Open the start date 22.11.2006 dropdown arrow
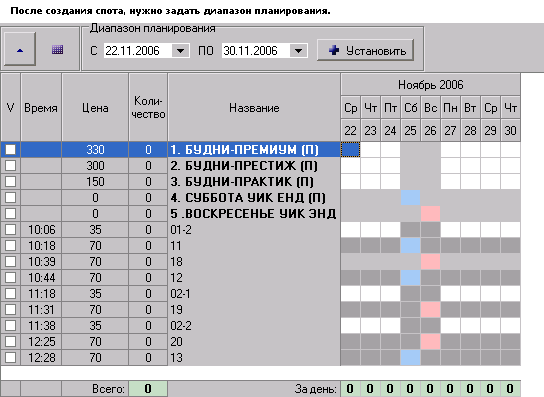 click(180, 51)
